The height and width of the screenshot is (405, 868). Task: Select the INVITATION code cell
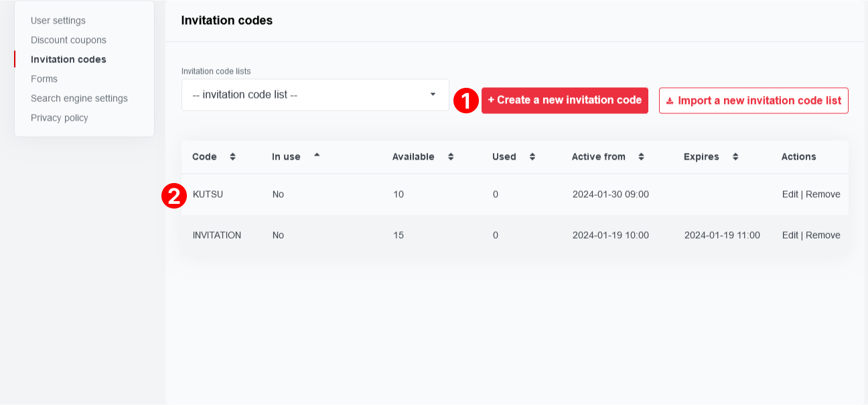click(217, 235)
